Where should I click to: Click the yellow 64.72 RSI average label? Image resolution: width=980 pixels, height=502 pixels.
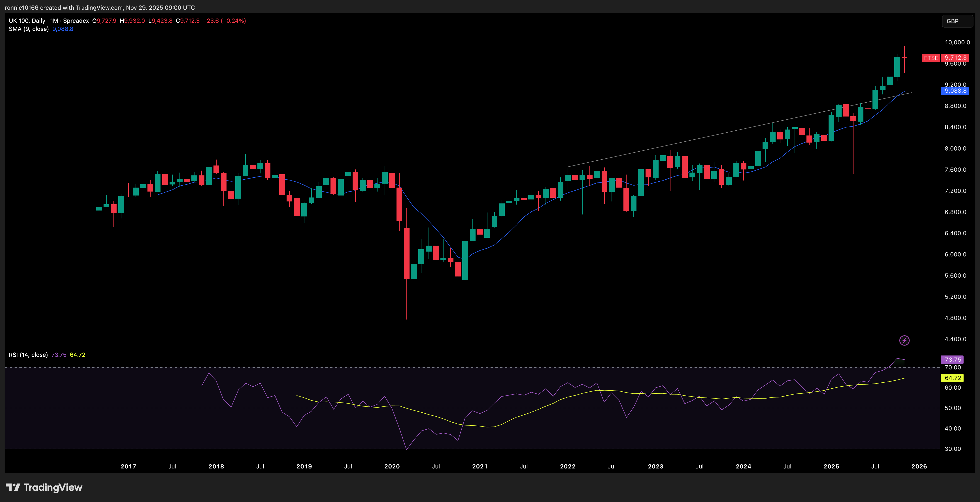(x=953, y=378)
